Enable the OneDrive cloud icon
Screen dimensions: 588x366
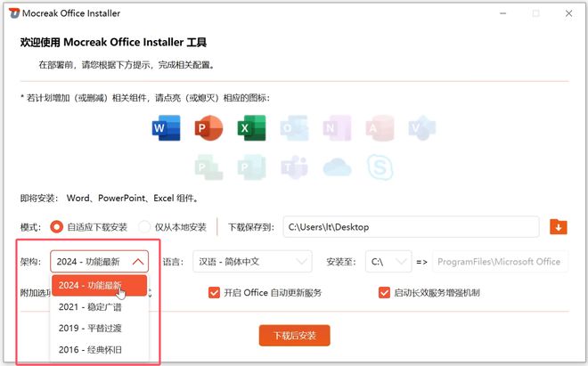(337, 167)
